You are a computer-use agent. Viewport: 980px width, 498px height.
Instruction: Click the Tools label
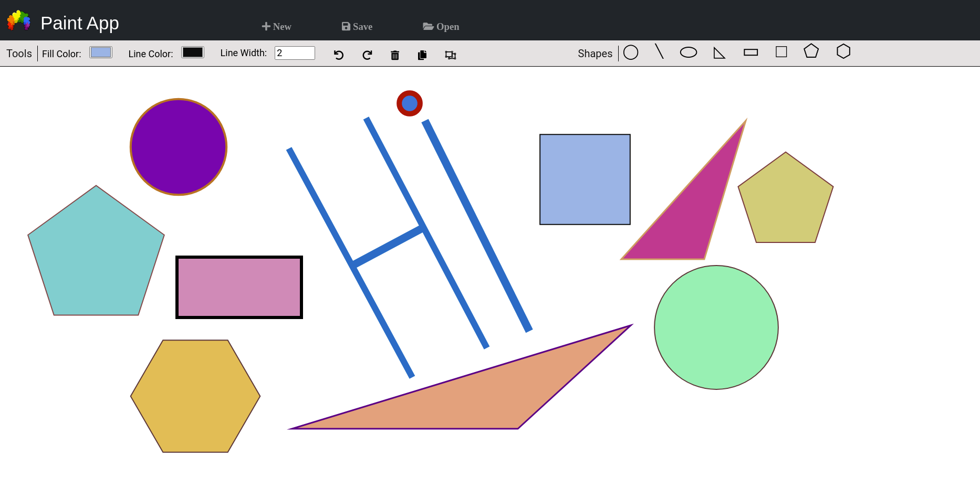[19, 54]
